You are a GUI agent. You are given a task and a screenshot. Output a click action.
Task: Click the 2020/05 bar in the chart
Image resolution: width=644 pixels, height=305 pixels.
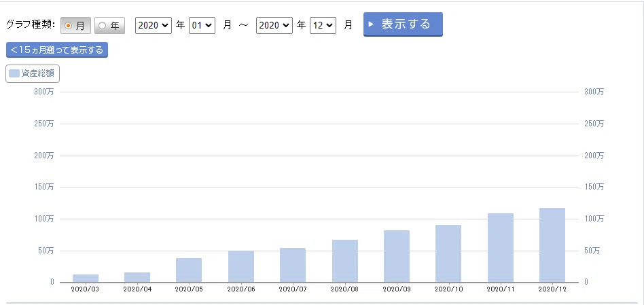(x=189, y=270)
